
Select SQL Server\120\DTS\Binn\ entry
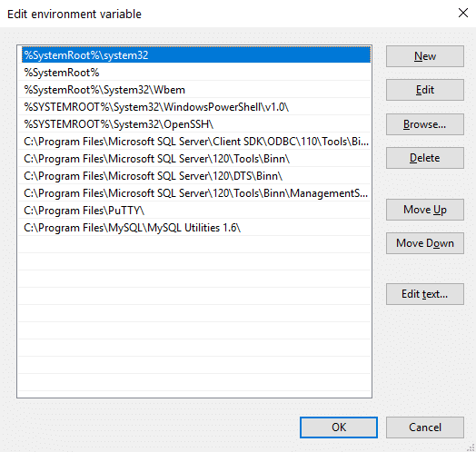tap(196, 176)
